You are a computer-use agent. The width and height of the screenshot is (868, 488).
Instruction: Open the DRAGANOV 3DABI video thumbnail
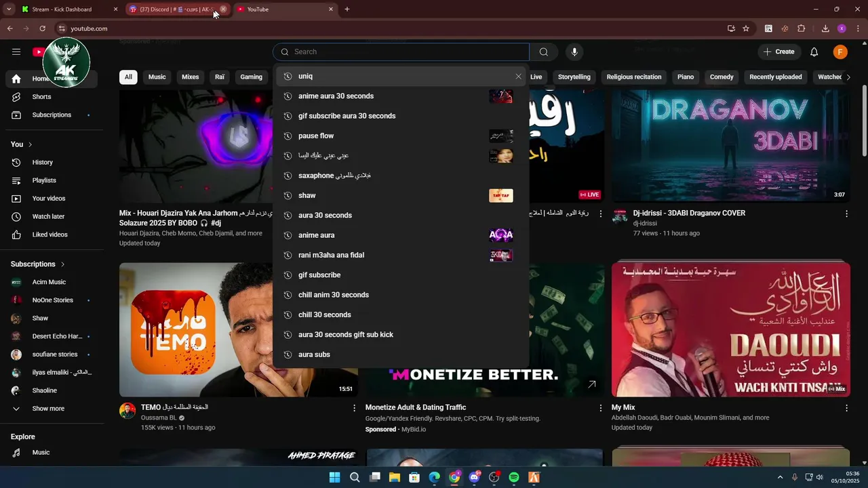click(730, 146)
